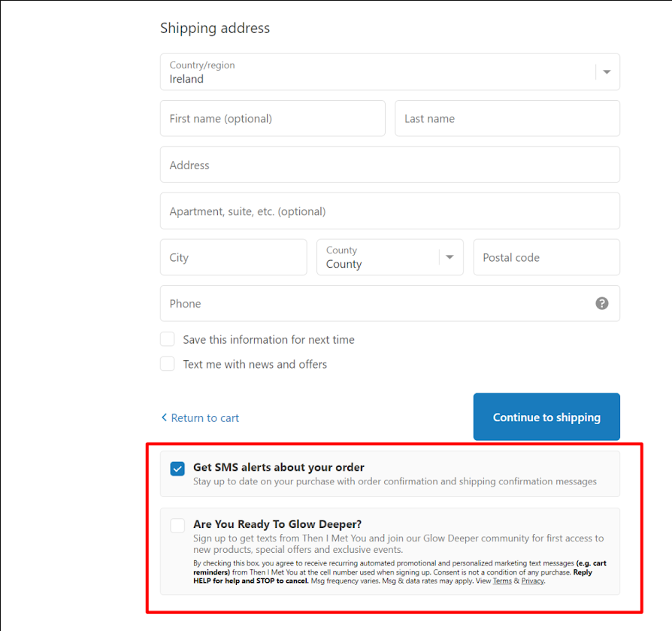672x631 pixels.
Task: Click Continue to shipping button
Action: point(546,417)
